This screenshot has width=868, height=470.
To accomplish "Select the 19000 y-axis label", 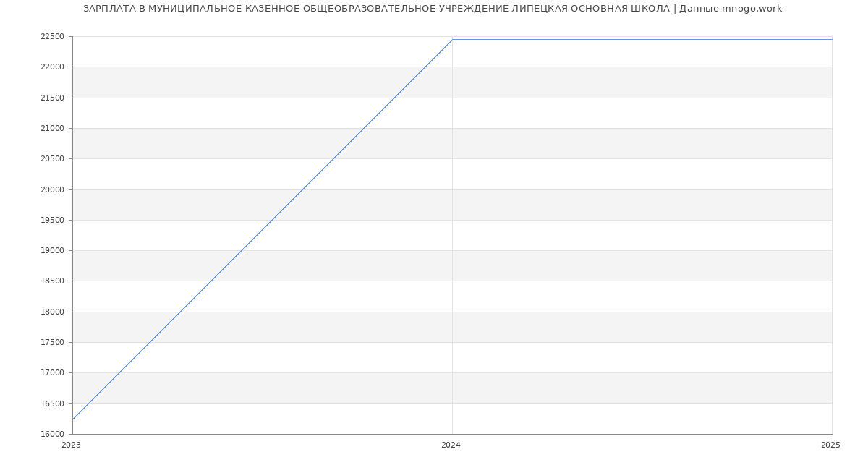I will (x=52, y=251).
